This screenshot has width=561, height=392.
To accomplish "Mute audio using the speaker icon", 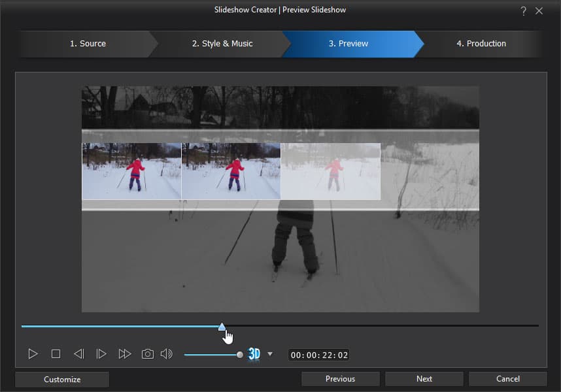I will [x=167, y=354].
